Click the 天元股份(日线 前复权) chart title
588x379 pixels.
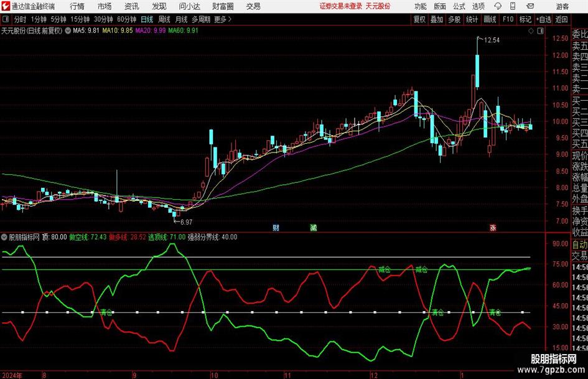(x=32, y=30)
